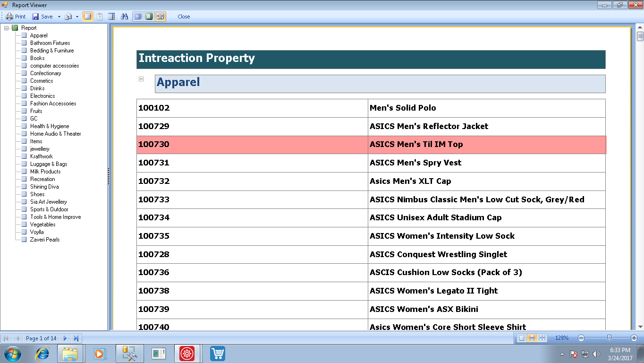This screenshot has height=363, width=644.
Task: Click the Fruits page icon in tree
Action: tap(24, 111)
